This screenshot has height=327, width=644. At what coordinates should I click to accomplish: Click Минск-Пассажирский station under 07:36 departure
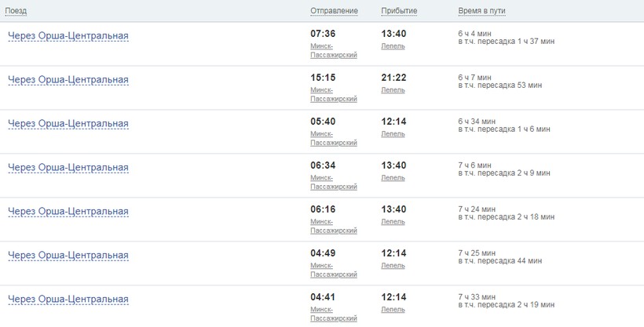(x=334, y=51)
